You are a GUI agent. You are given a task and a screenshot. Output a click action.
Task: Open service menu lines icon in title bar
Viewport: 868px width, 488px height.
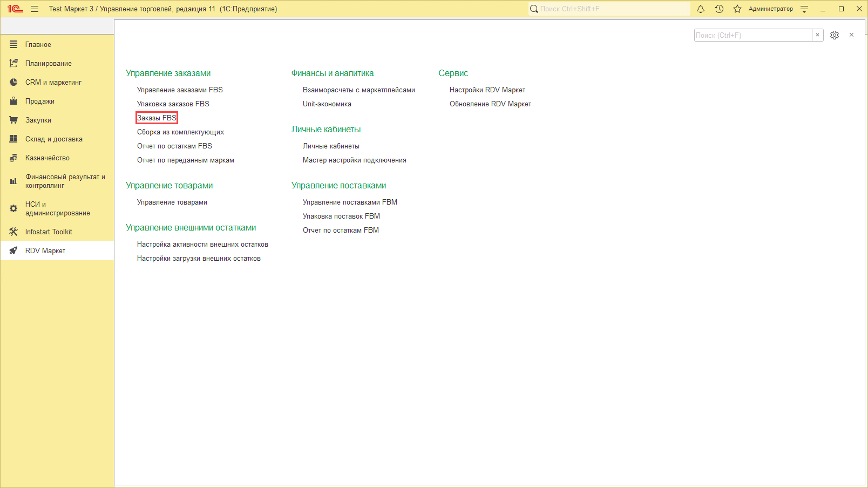[804, 9]
